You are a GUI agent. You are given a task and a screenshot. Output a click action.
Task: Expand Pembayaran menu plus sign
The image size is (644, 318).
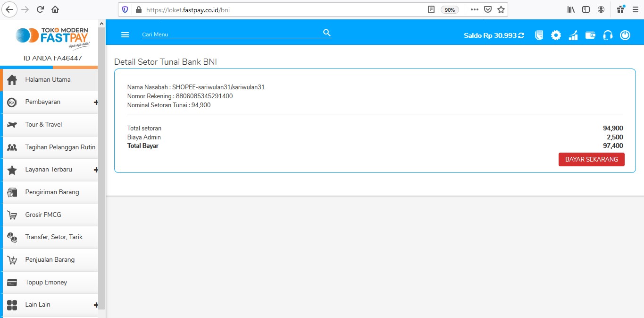tap(96, 102)
